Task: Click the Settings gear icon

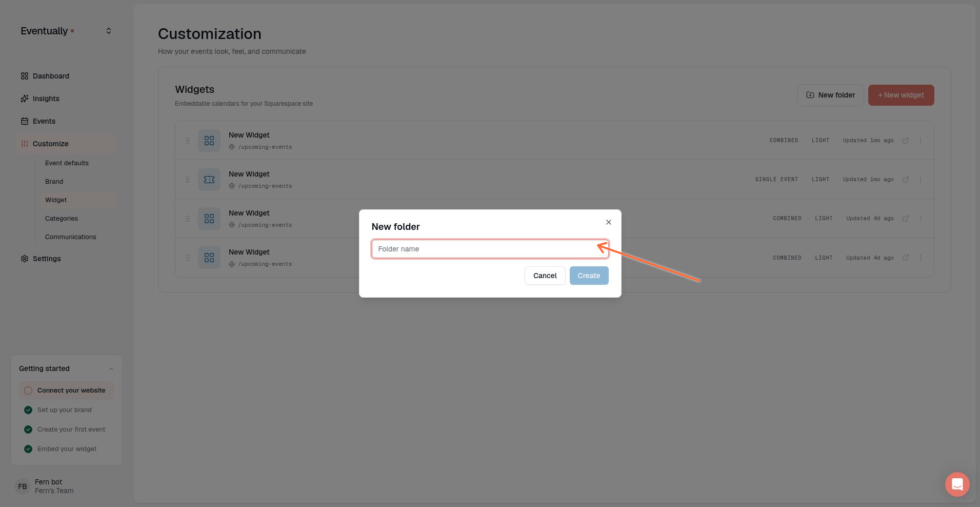Action: (25, 259)
